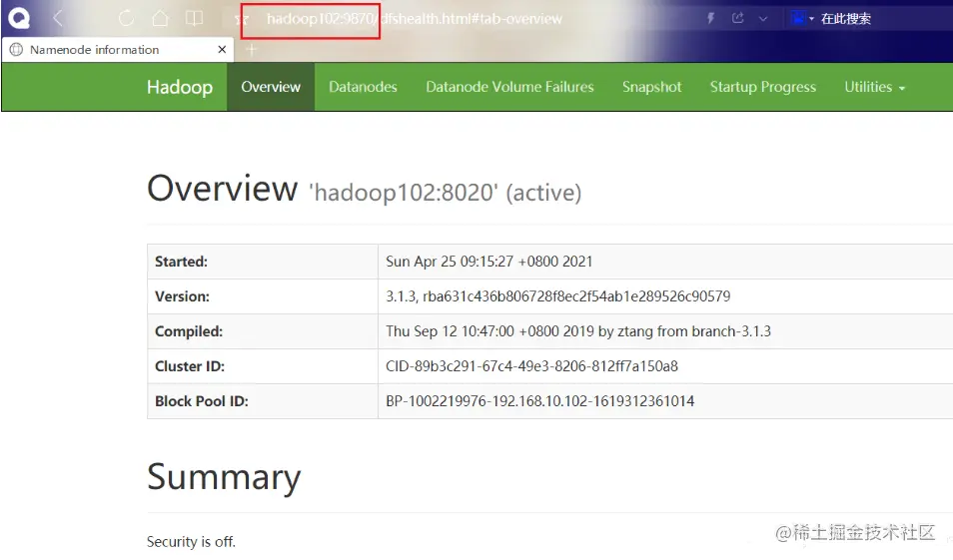953x560 pixels.
Task: Focus the 在此搜索 search box
Action: pyautogui.click(x=846, y=19)
